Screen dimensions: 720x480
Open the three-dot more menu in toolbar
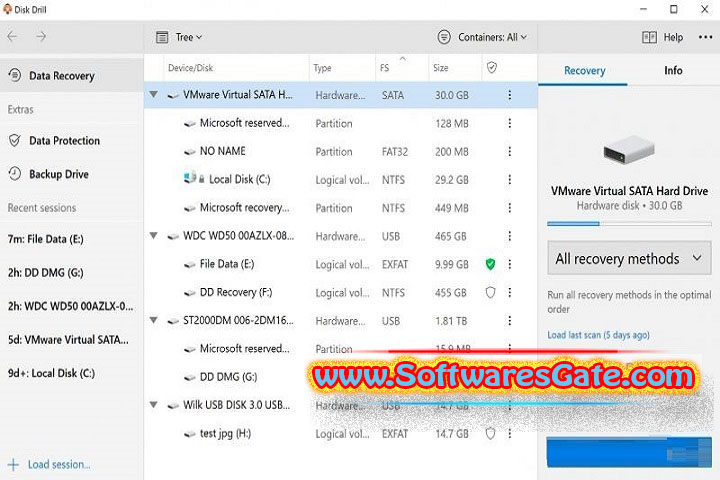pos(705,37)
